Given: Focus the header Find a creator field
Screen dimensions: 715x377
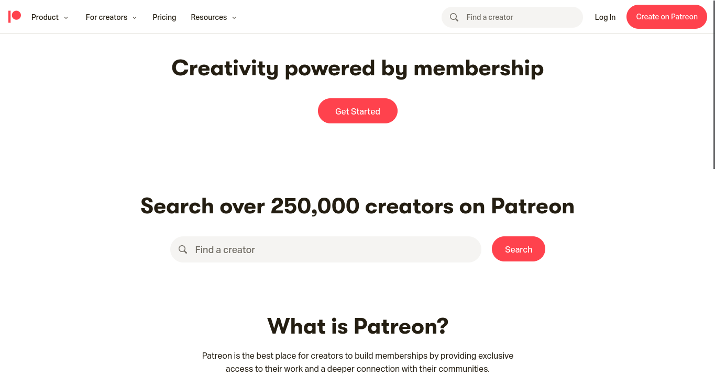Looking at the screenshot, I should coord(512,17).
